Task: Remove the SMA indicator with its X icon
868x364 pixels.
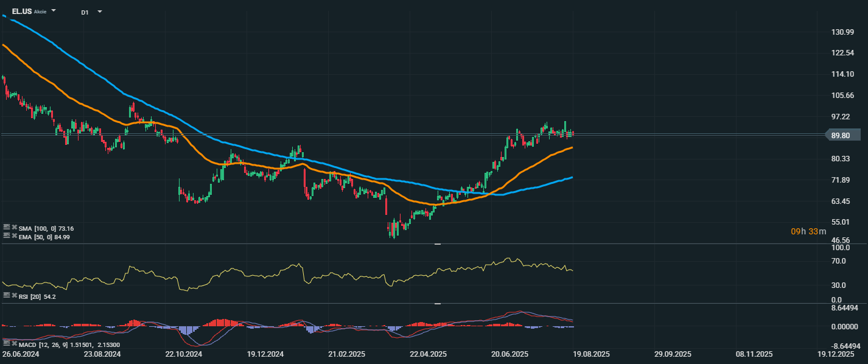Action: click(14, 228)
